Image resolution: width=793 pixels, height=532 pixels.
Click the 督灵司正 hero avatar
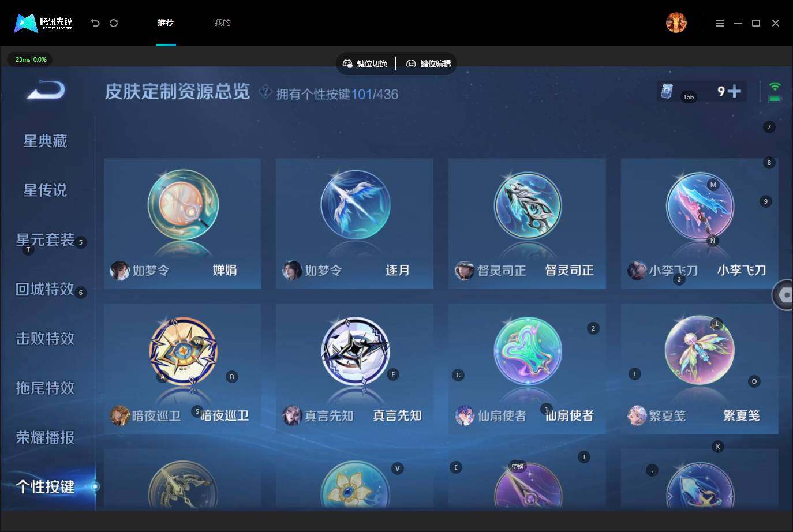465,270
